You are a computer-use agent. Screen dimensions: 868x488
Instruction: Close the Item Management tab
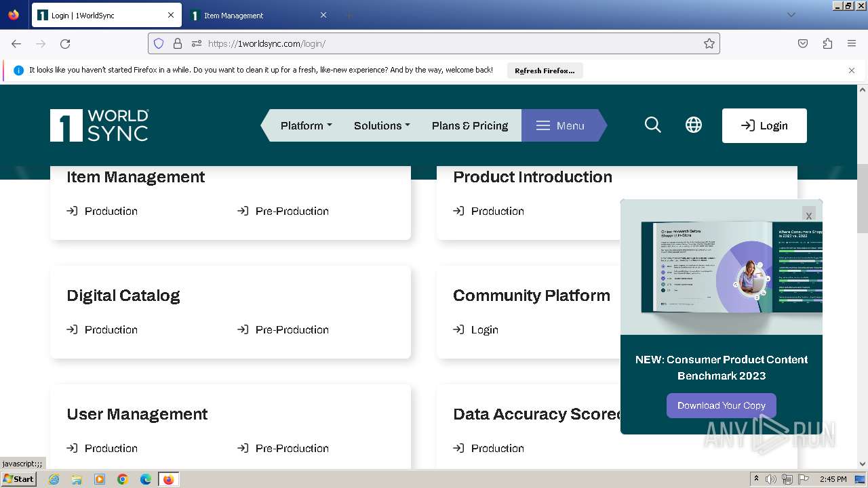[x=323, y=15]
